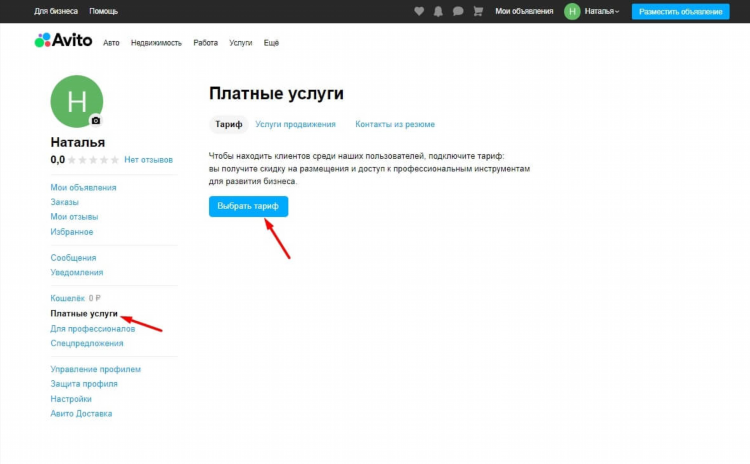Select Платные услуги in sidebar

point(84,314)
